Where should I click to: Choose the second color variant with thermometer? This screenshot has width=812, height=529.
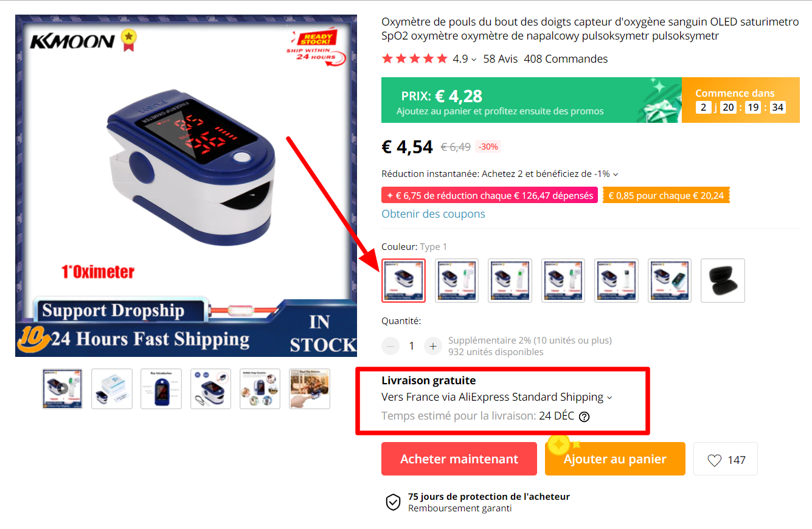click(x=457, y=280)
